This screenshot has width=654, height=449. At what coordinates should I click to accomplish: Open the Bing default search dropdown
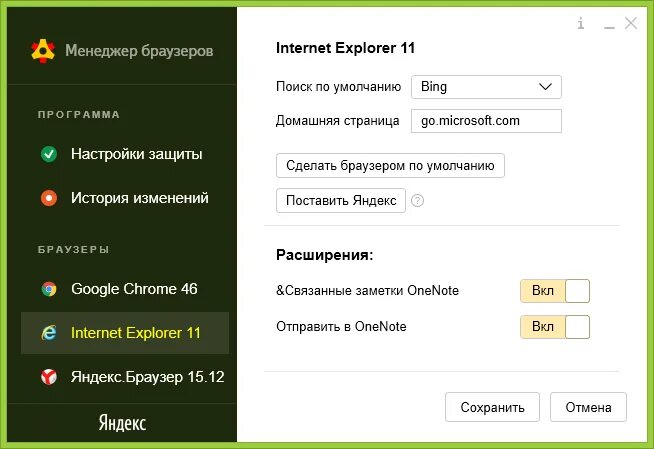click(x=486, y=87)
